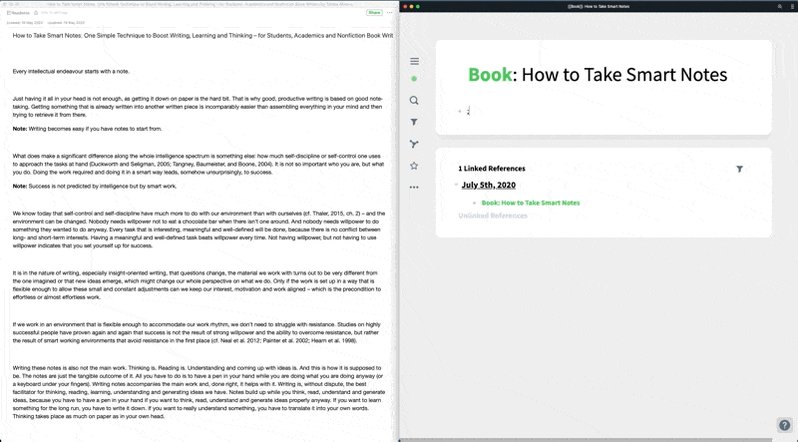The image size is (798, 442).
Task: Click the green dot sync status icon
Action: [414, 78]
